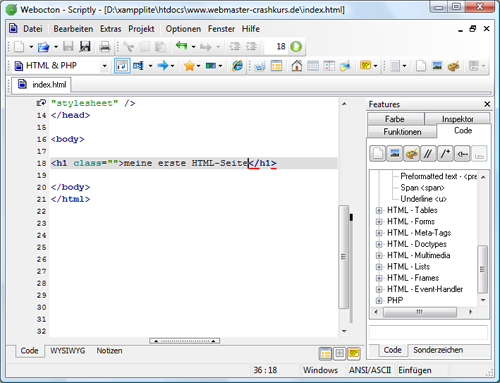Viewport: 500px width, 383px height.
Task: Click the line number 18 field in toolbar
Action: (x=276, y=47)
